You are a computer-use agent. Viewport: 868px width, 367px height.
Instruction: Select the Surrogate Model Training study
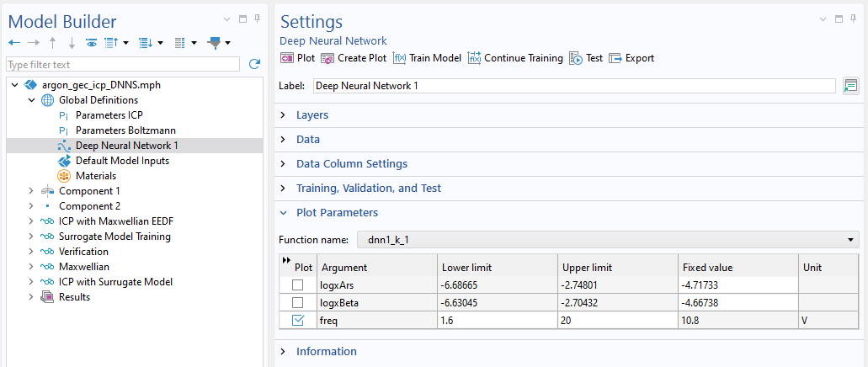114,237
